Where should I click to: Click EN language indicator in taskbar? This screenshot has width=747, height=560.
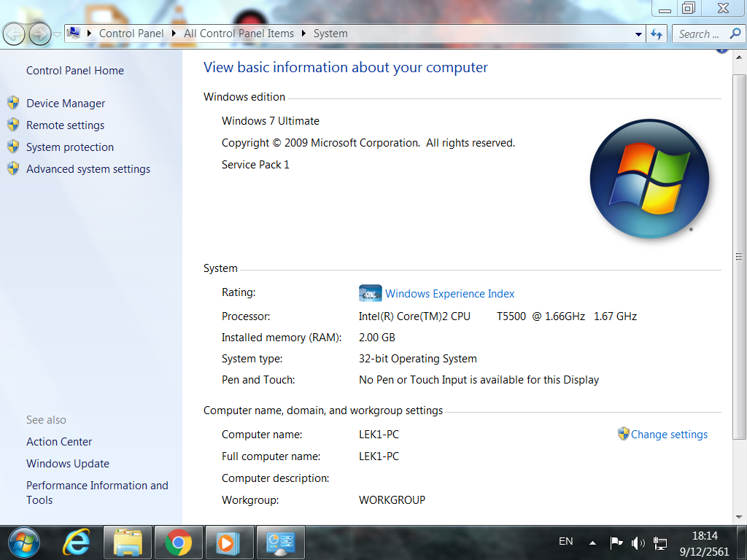click(x=565, y=542)
